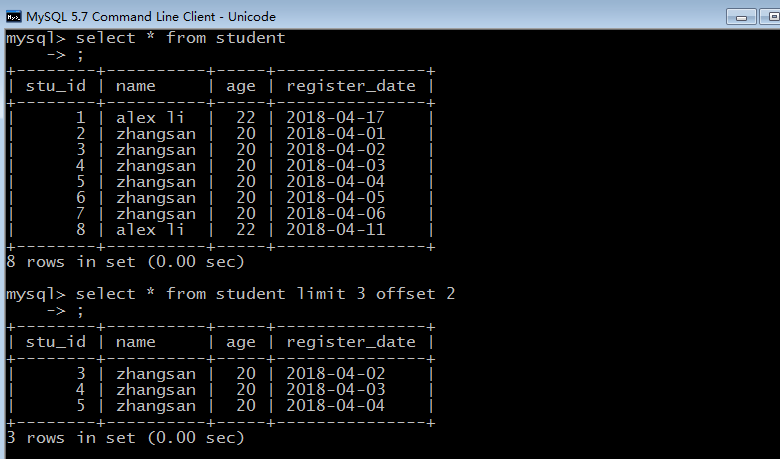Viewport: 780px width, 459px height.
Task: Click the date '2018-04-17' in the first table
Action: pyautogui.click(x=335, y=117)
